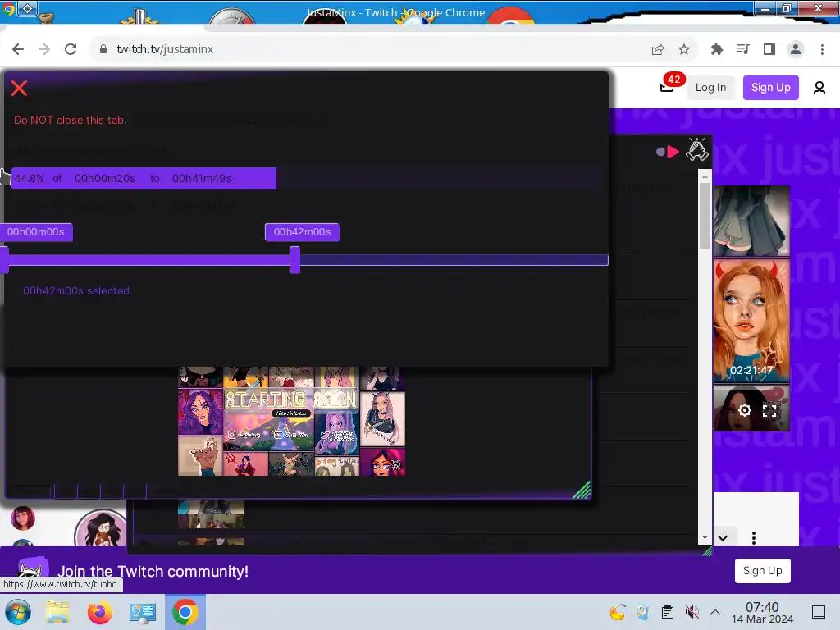Click the Chrome forward arrow
Screen dimensions: 840x630
pos(44,49)
